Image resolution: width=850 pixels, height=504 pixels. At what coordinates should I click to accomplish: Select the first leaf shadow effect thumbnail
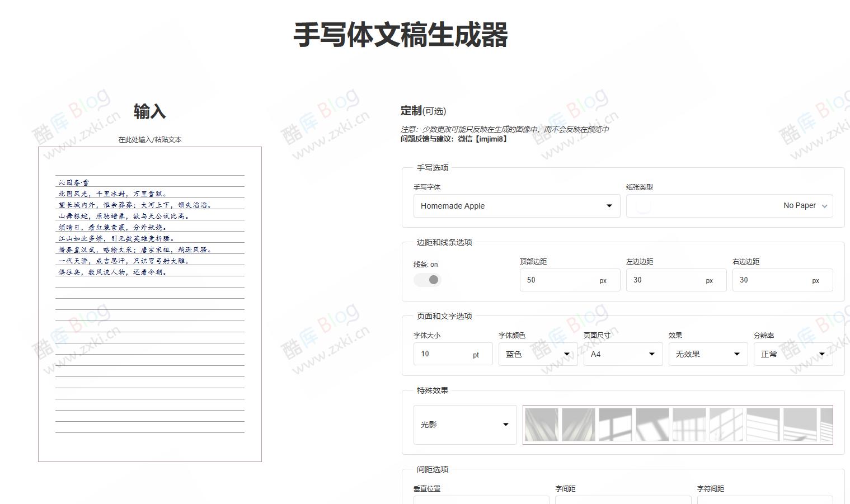tap(541, 424)
